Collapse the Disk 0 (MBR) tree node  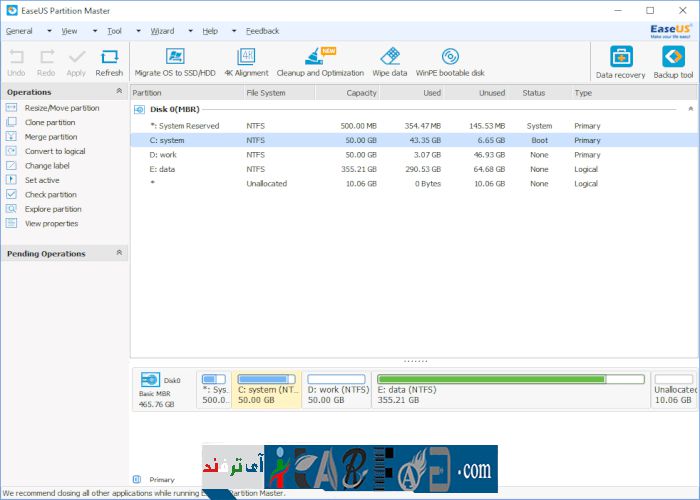coord(139,110)
